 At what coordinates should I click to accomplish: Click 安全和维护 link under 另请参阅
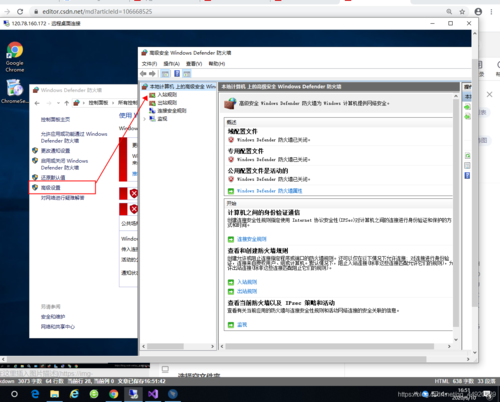53,317
